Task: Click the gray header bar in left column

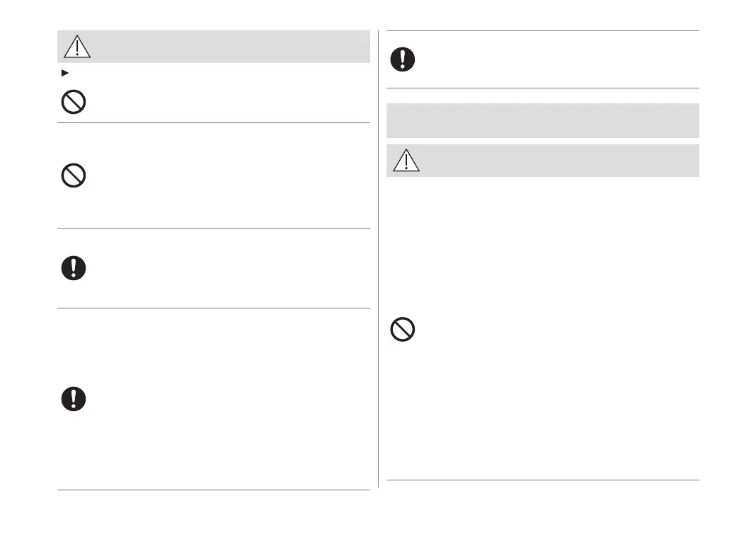Action: 227,47
